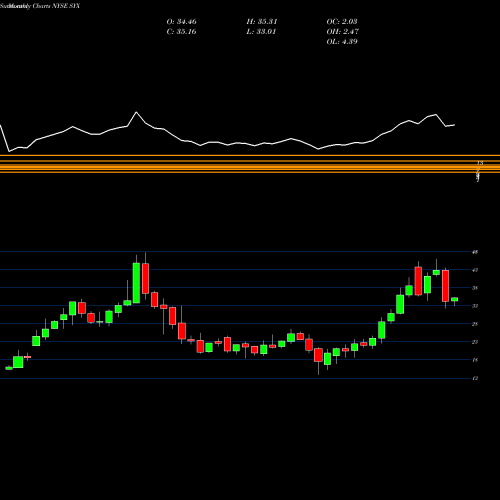
Task: Click the 'OH: 2.47' reading
Action: [342, 32]
